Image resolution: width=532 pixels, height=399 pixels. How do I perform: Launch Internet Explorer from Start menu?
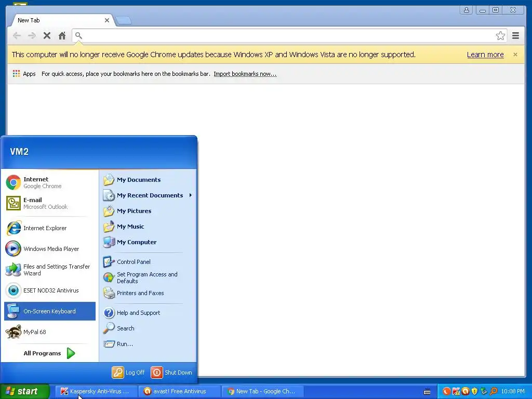click(x=50, y=228)
